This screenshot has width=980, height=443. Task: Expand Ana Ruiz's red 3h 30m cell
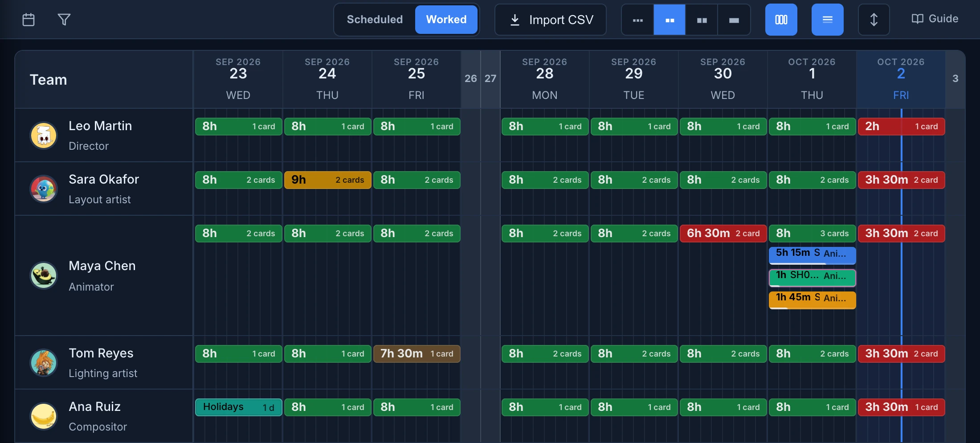click(902, 407)
